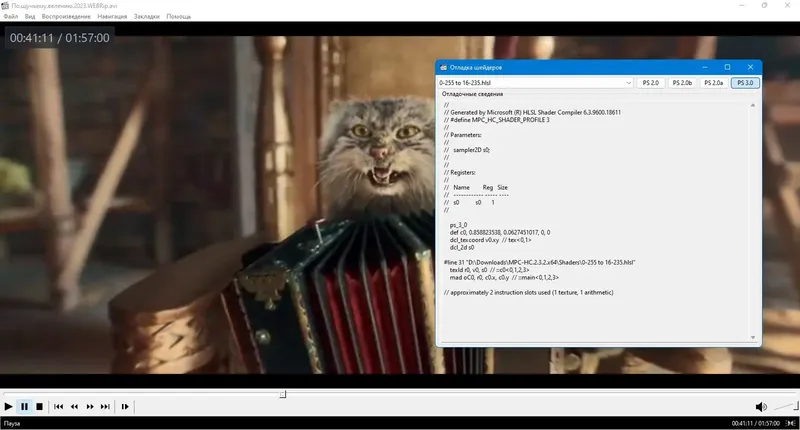Select the PS 2.0a profile button
800x430 pixels.
click(714, 83)
